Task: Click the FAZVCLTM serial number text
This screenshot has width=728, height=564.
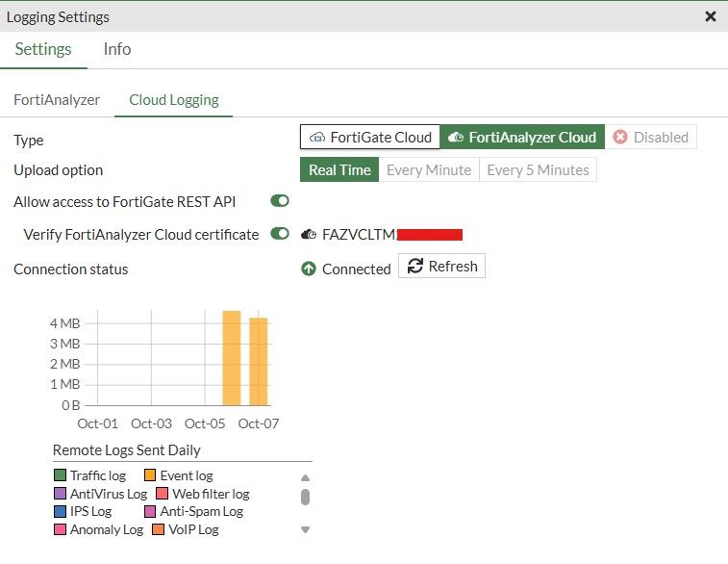Action: [359, 234]
